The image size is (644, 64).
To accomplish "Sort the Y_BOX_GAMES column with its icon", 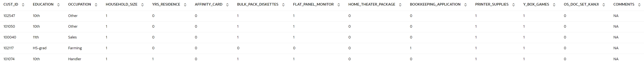I will [x=554, y=5].
